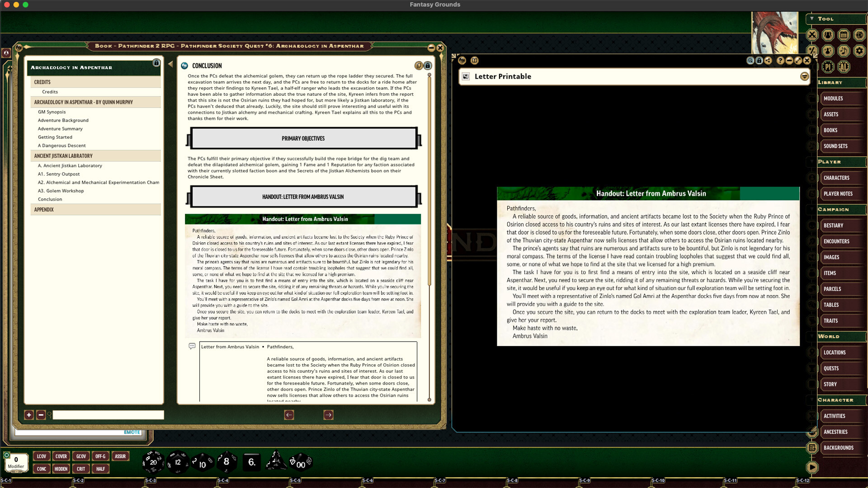Click the HIDDEN roll modifier button

pyautogui.click(x=61, y=469)
